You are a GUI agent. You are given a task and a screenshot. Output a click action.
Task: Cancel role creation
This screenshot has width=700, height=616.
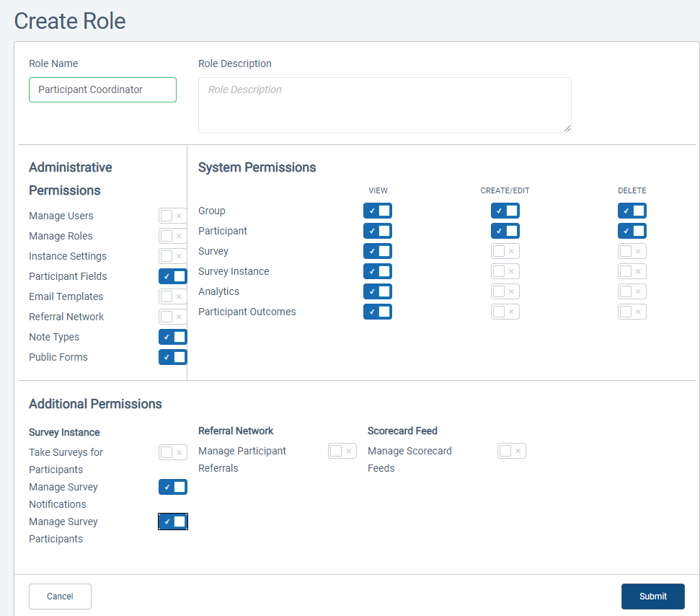point(61,597)
